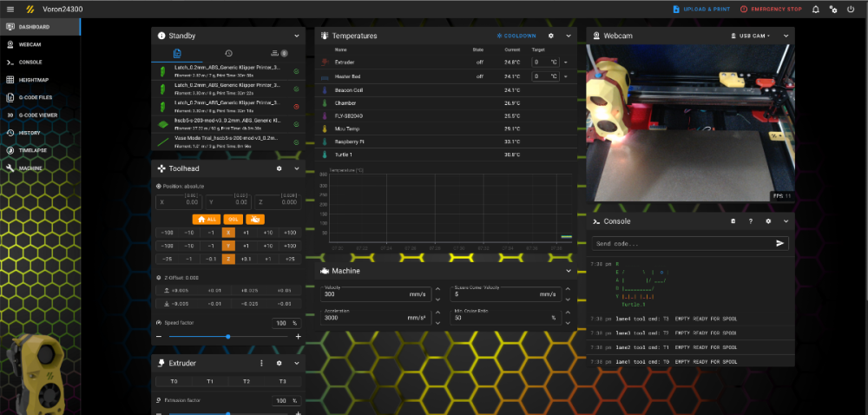Open Temperatures panel settings gear
Screen dimensions: 868x415
click(551, 36)
